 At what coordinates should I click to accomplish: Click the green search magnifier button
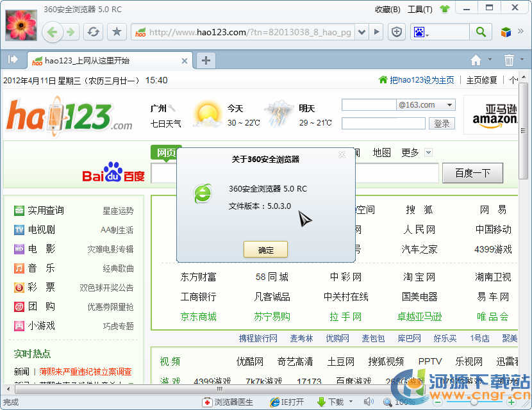[x=479, y=32]
